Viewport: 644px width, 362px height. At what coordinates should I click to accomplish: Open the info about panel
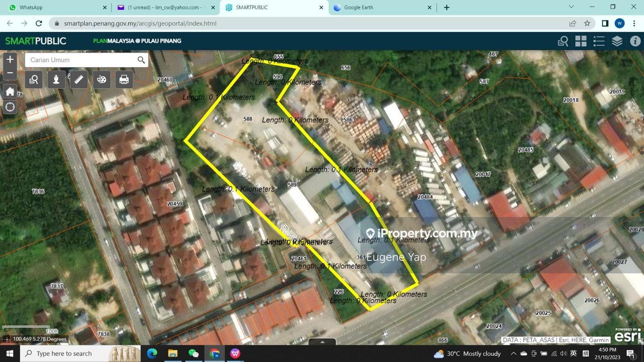pyautogui.click(x=635, y=41)
